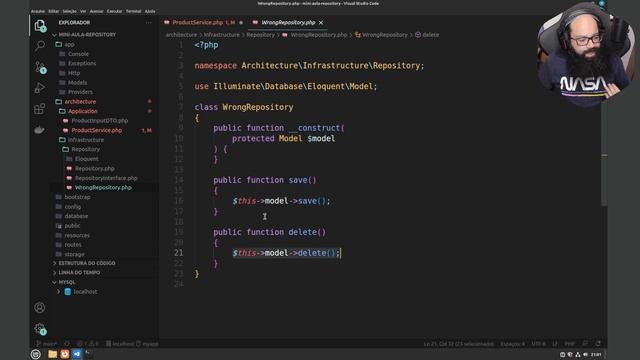Viewport: 640px width, 360px height.
Task: Click the PHP language mode indicator
Action: click(x=570, y=344)
